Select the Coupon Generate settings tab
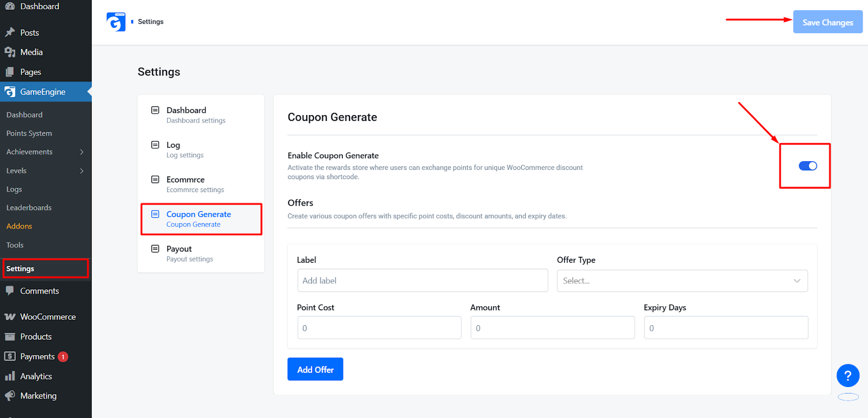Screen dimensions: 868x418 [201, 219]
